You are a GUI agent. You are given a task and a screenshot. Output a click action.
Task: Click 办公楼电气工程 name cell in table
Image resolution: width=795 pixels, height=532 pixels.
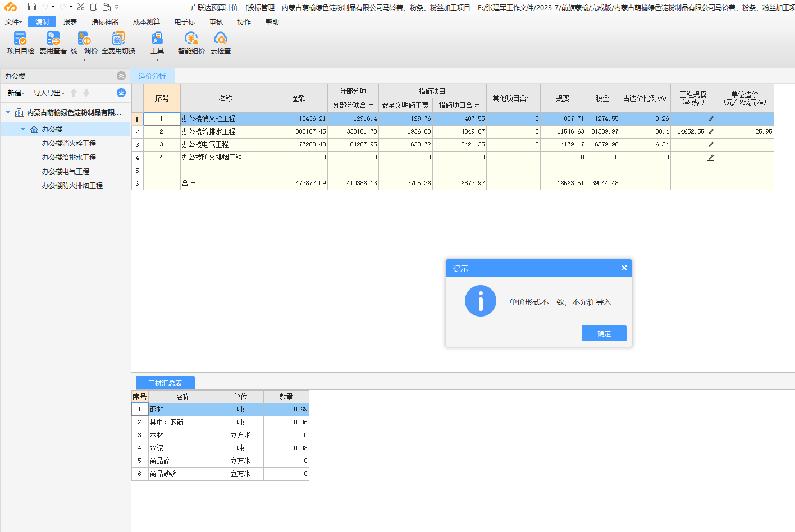point(226,144)
